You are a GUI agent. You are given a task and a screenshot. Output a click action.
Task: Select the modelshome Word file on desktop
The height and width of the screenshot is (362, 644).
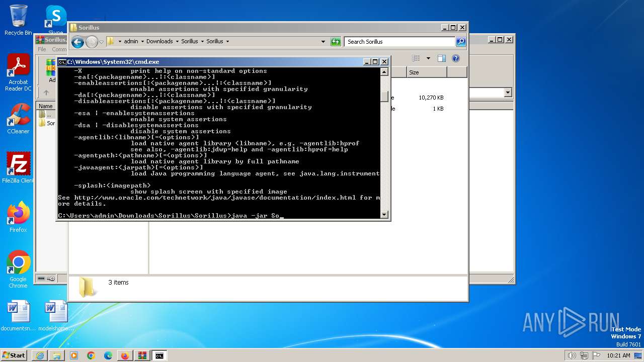(x=56, y=316)
